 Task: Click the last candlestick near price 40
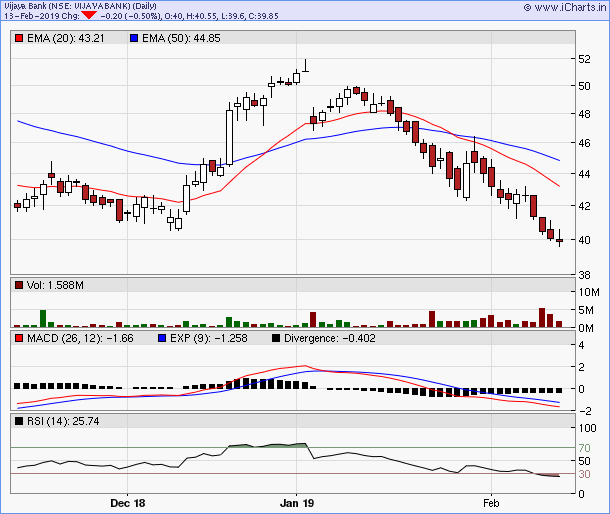pos(559,240)
